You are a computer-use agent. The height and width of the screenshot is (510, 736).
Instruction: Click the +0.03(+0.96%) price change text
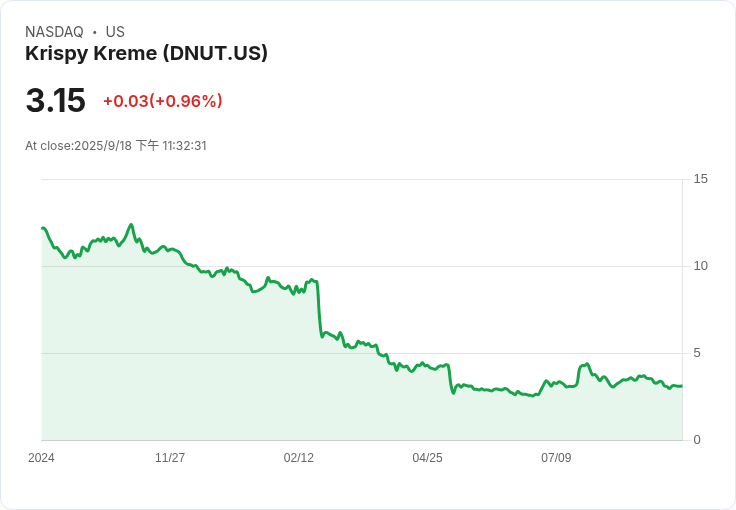pos(163,101)
